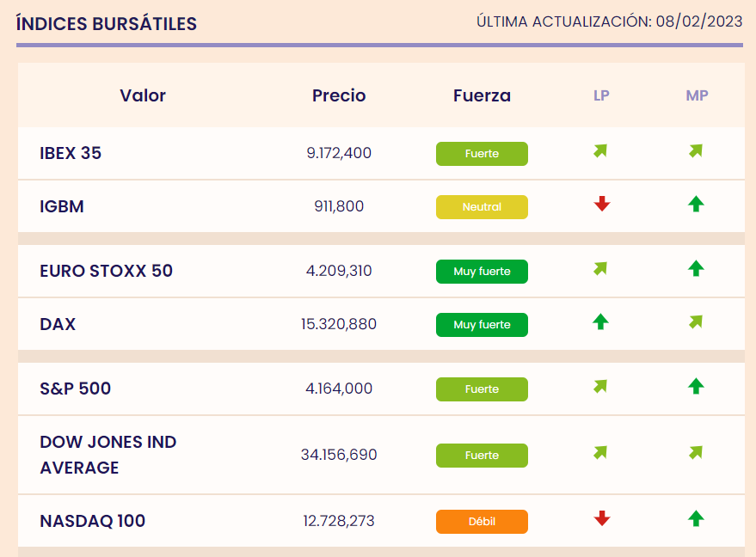Click the Fuerte badge for IBEX 35

point(482,154)
